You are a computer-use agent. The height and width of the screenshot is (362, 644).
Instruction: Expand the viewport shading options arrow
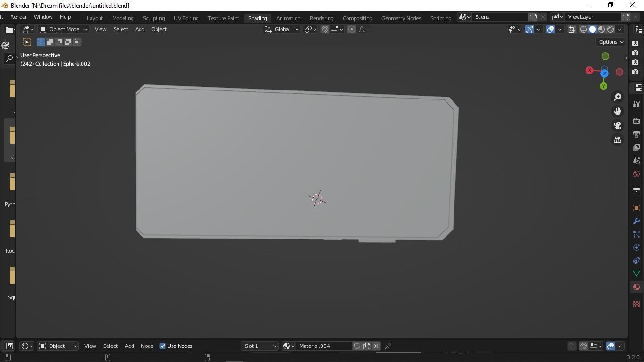[620, 29]
